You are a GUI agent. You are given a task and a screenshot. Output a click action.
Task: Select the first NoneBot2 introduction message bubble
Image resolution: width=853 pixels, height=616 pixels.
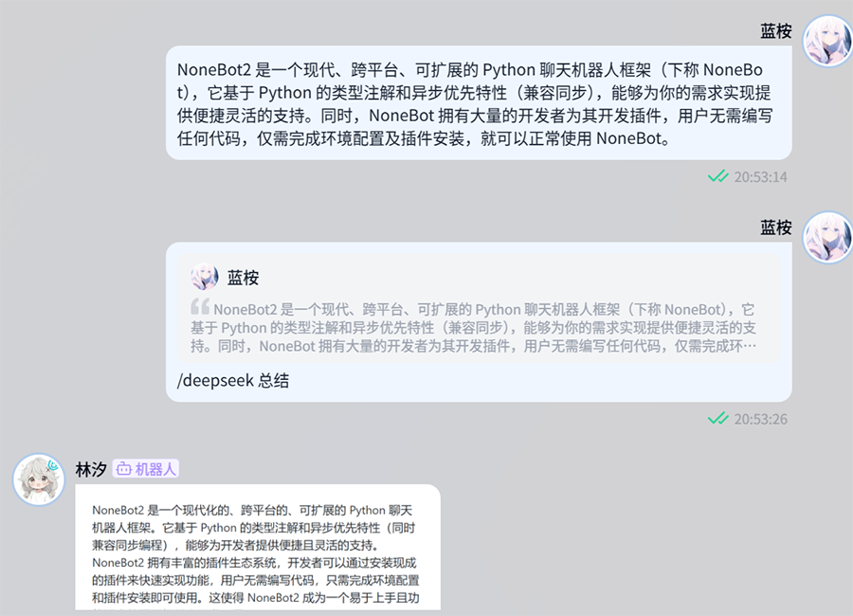pos(479,103)
